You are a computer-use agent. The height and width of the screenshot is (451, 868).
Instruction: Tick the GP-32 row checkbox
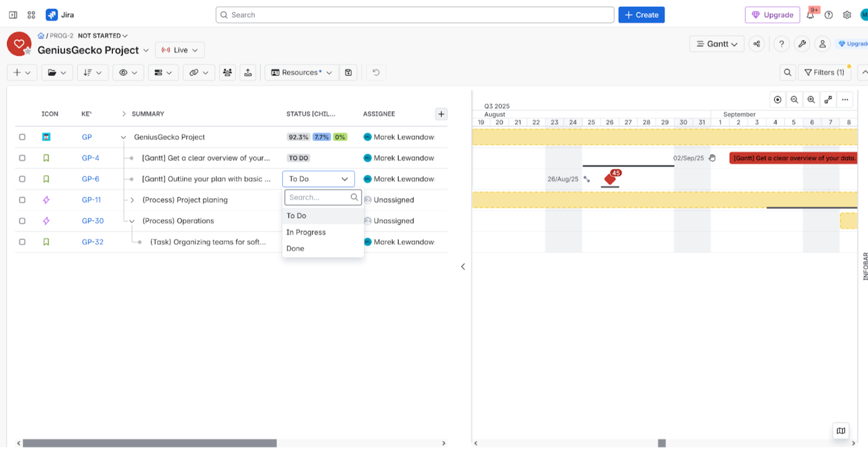click(22, 242)
